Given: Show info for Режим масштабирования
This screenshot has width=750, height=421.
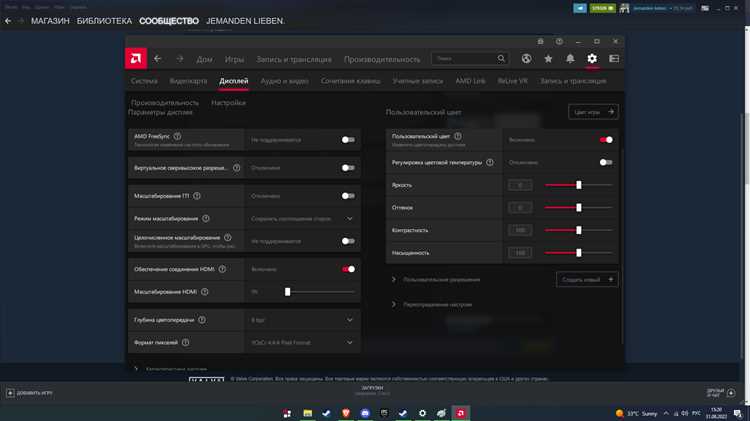Looking at the screenshot, I should 206,219.
